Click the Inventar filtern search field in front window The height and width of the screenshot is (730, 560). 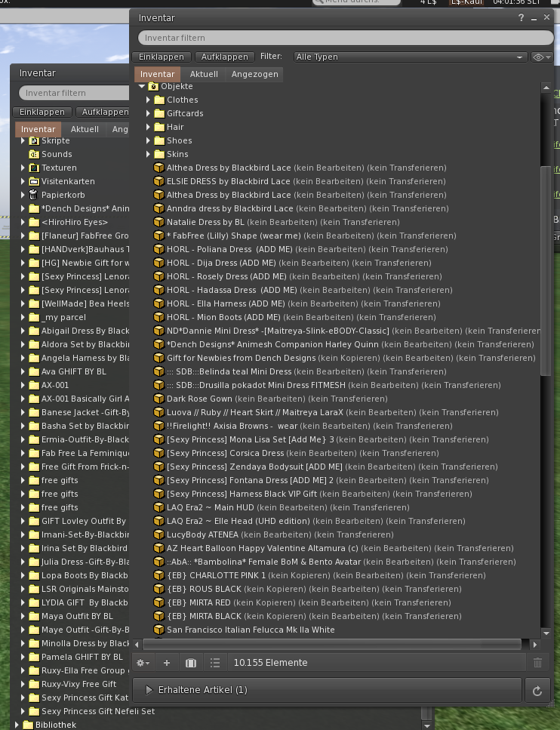pyautogui.click(x=346, y=38)
